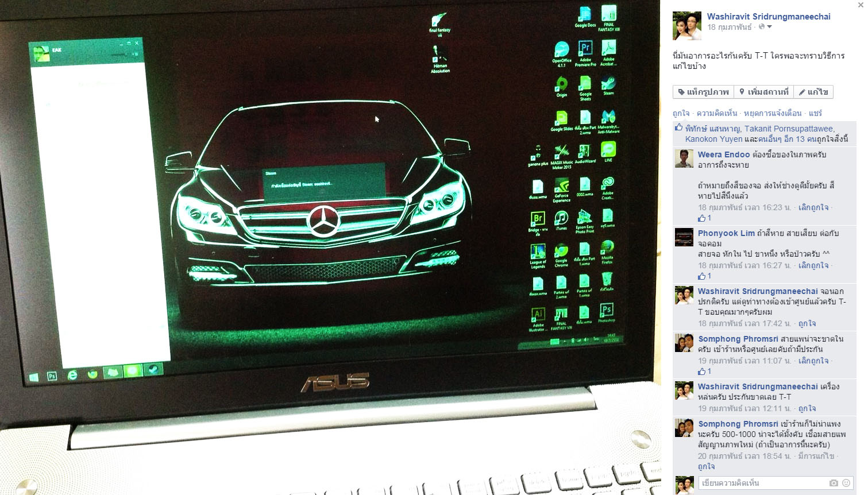868x495 pixels.
Task: Open the post privacy globe dropdown
Action: click(x=765, y=27)
